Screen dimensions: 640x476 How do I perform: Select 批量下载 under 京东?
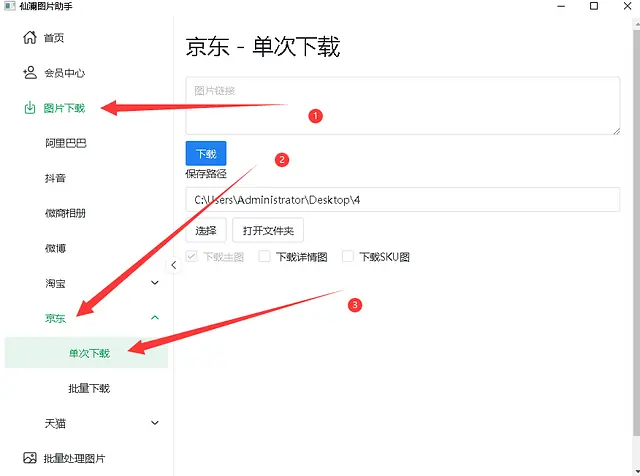[x=87, y=388]
